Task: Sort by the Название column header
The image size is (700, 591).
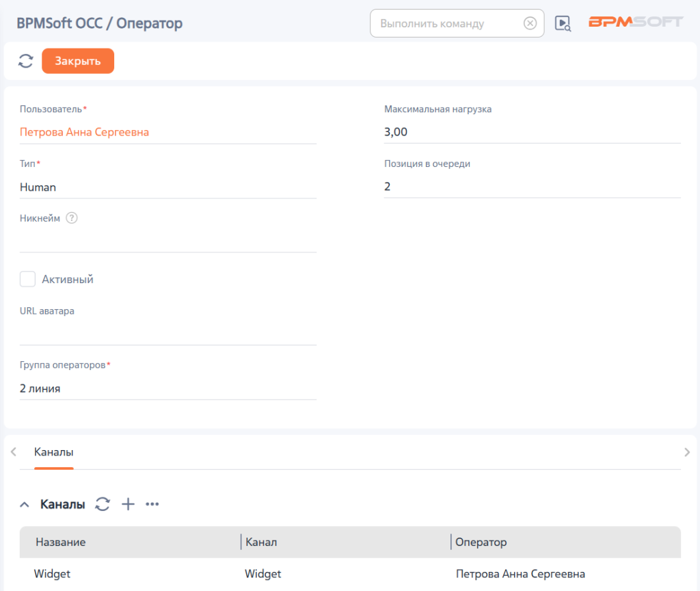Action: point(61,542)
